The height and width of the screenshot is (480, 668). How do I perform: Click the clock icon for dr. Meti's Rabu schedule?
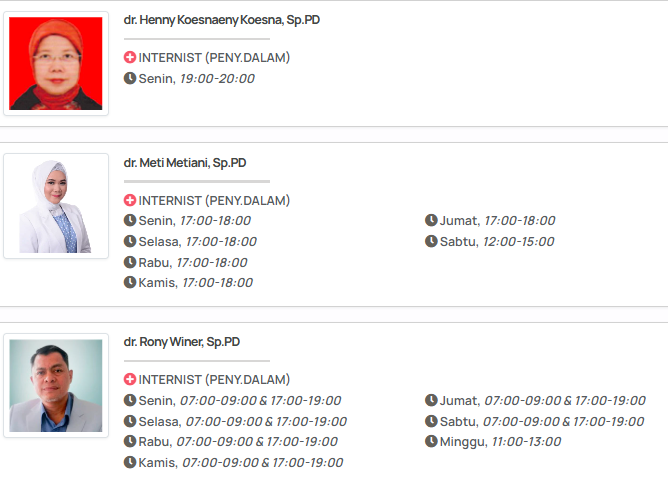[130, 262]
